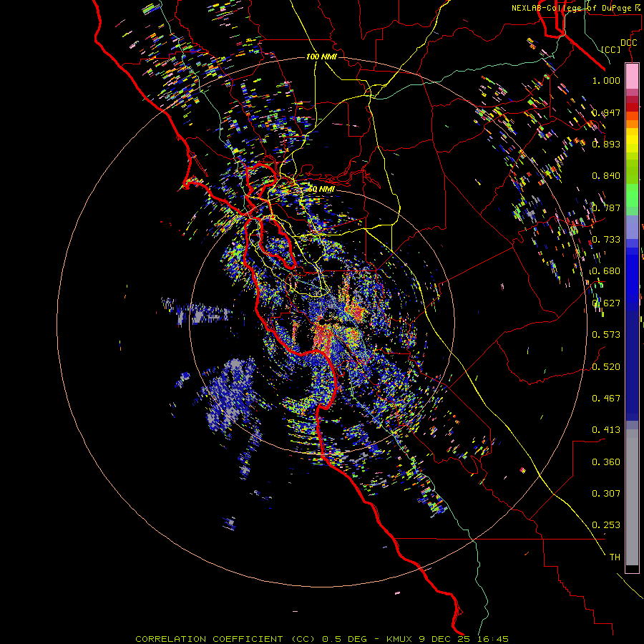Pick the gray band of the color bar
The width and height of the screenshot is (644, 644).
(632, 497)
